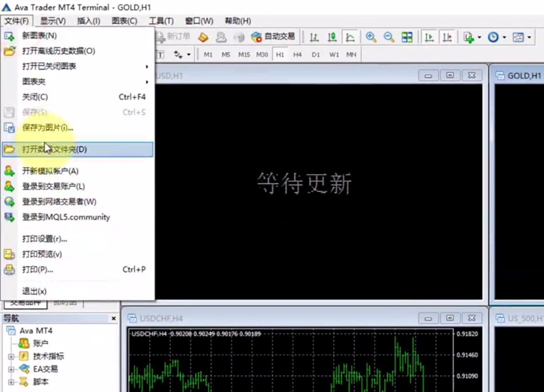This screenshot has width=544, height=392.
Task: Click the periods clock icon
Action: 493,37
